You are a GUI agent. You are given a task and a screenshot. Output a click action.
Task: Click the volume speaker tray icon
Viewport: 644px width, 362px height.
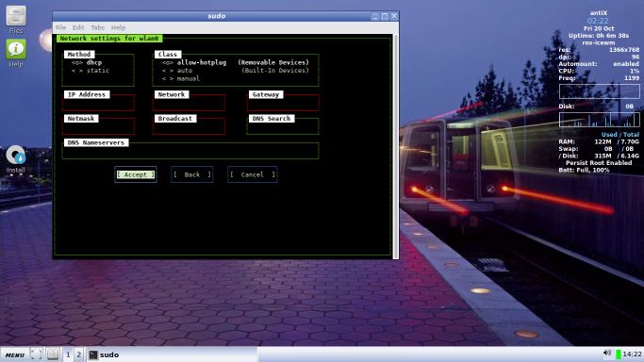click(607, 354)
